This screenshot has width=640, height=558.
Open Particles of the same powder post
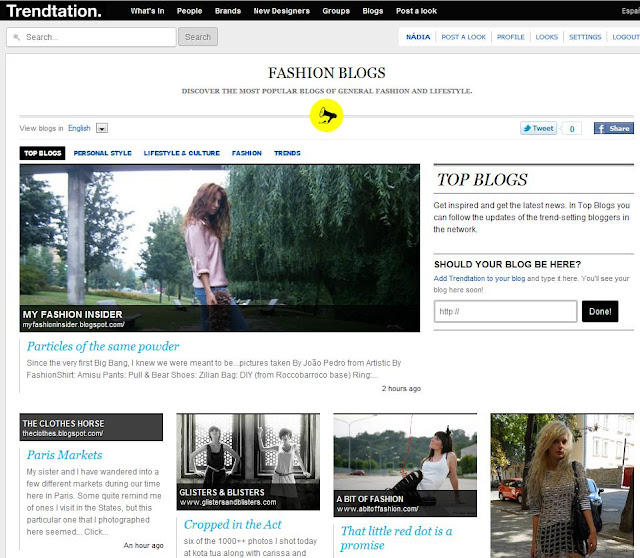point(103,347)
